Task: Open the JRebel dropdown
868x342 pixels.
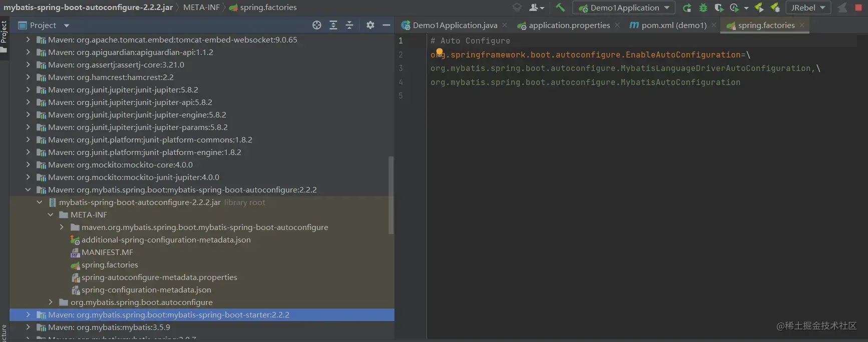Action: pyautogui.click(x=808, y=7)
